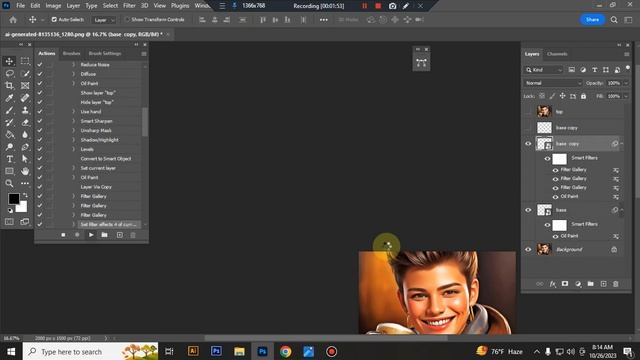The height and width of the screenshot is (360, 640).
Task: Hide the base layer eye icon
Action: pos(528,210)
